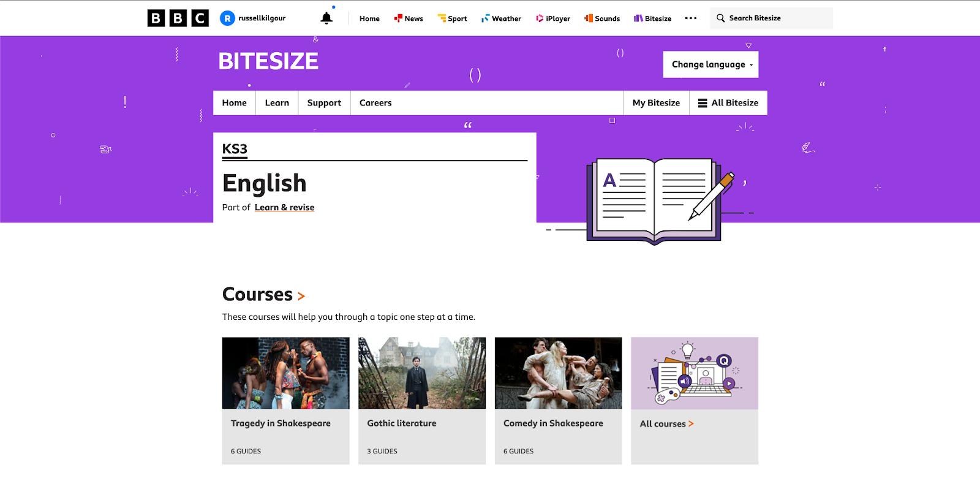980x489 pixels.
Task: Click '6 GUIDES' under Comedy in Shakespeare
Action: [x=518, y=451]
